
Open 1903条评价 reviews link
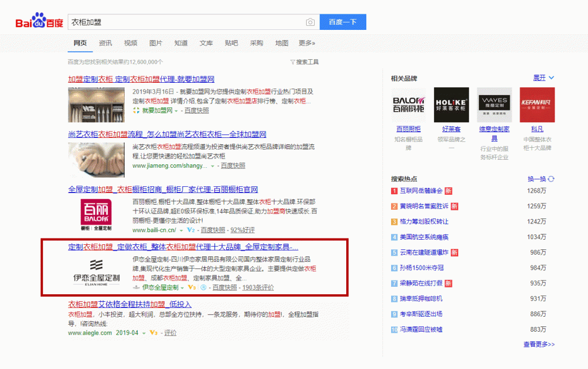click(x=258, y=287)
